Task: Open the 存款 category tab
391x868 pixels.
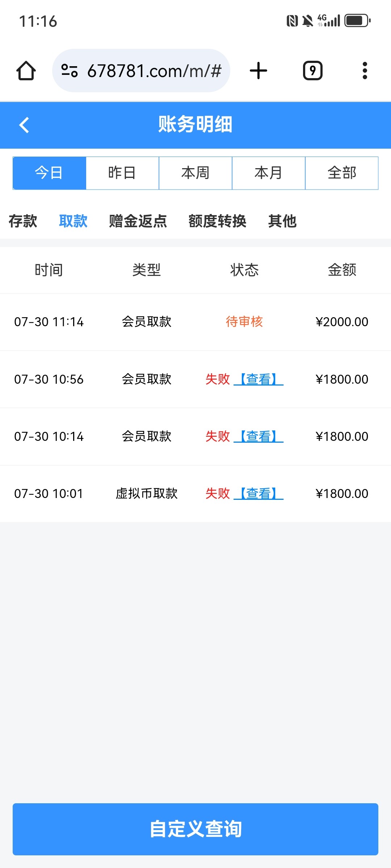Action: pos(23,221)
